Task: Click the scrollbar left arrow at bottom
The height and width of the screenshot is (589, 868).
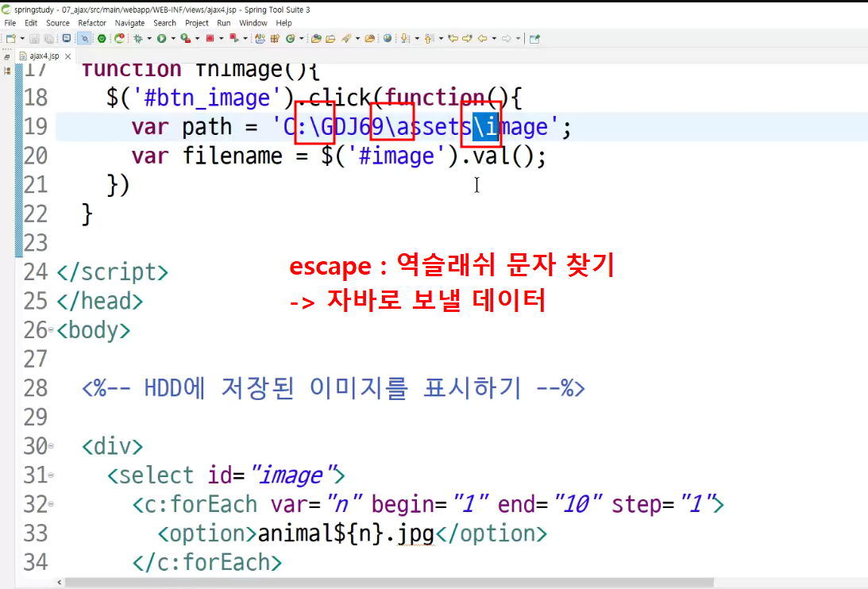Action: 60,583
